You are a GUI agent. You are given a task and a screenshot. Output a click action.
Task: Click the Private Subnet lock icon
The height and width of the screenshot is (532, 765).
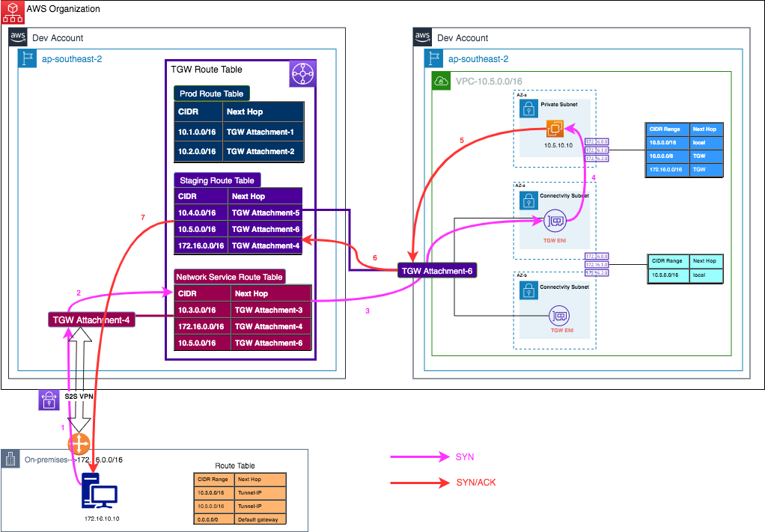(528, 107)
